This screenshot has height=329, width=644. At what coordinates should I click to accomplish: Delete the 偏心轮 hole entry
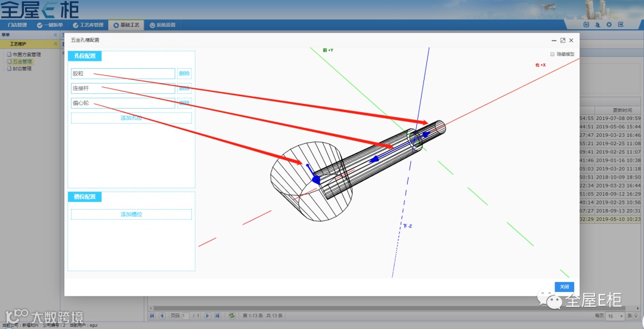coord(184,103)
